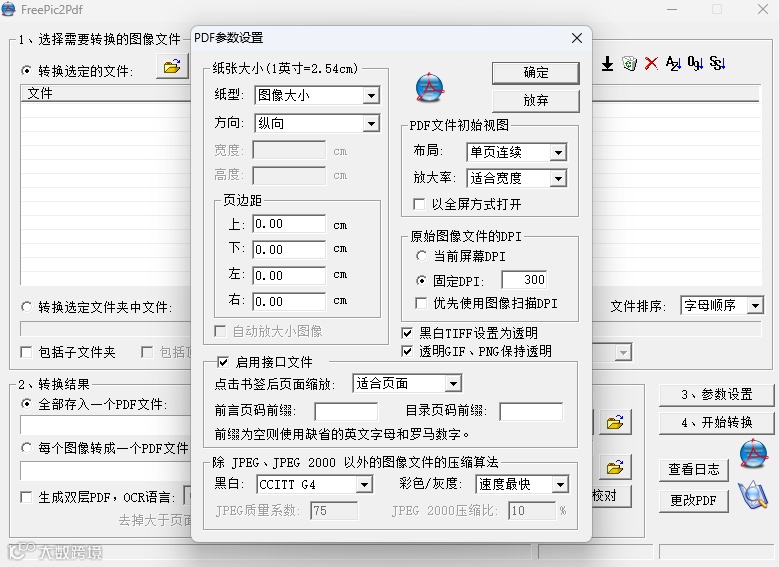Click the move down arrow icon in toolbar
Viewport: 779px width, 567px height.
coord(607,64)
